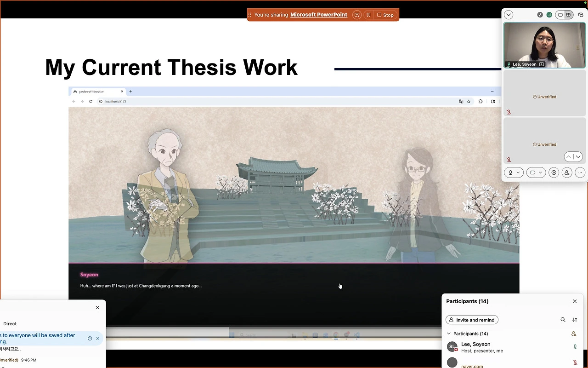The image size is (588, 368).
Task: Sort the participants list
Action: (x=575, y=320)
